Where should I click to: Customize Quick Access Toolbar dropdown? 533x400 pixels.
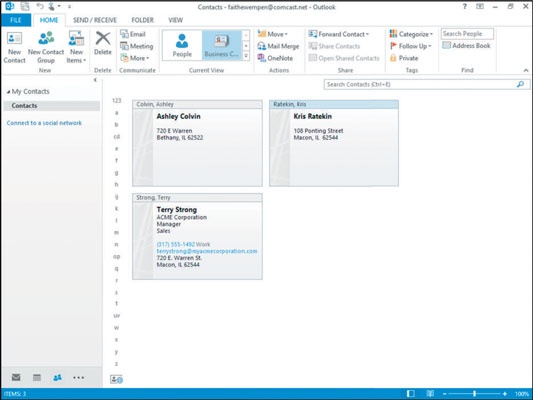click(x=69, y=6)
